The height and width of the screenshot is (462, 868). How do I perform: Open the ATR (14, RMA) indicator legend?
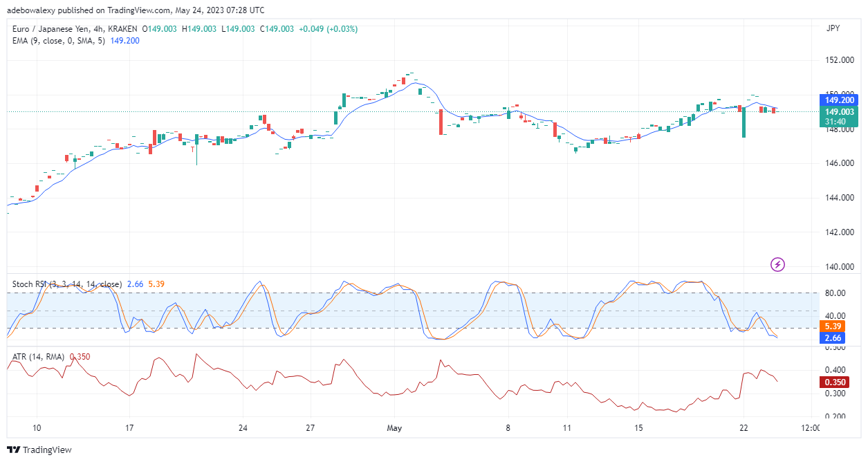click(38, 357)
